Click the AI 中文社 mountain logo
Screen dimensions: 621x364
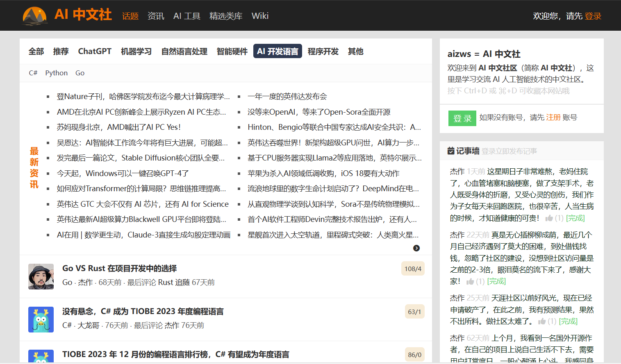[35, 16]
